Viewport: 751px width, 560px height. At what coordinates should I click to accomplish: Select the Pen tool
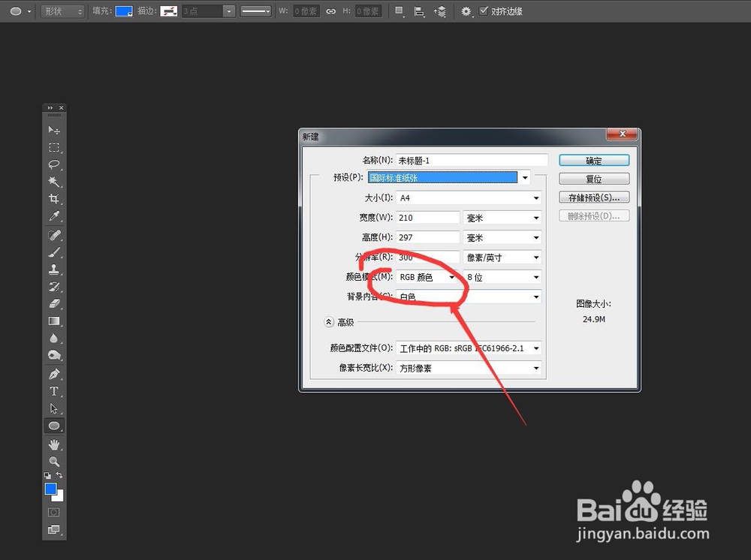[54, 373]
